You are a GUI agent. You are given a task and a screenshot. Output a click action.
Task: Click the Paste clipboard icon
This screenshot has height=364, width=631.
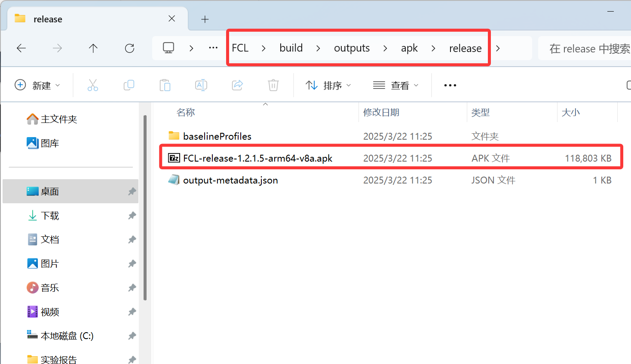pyautogui.click(x=165, y=85)
